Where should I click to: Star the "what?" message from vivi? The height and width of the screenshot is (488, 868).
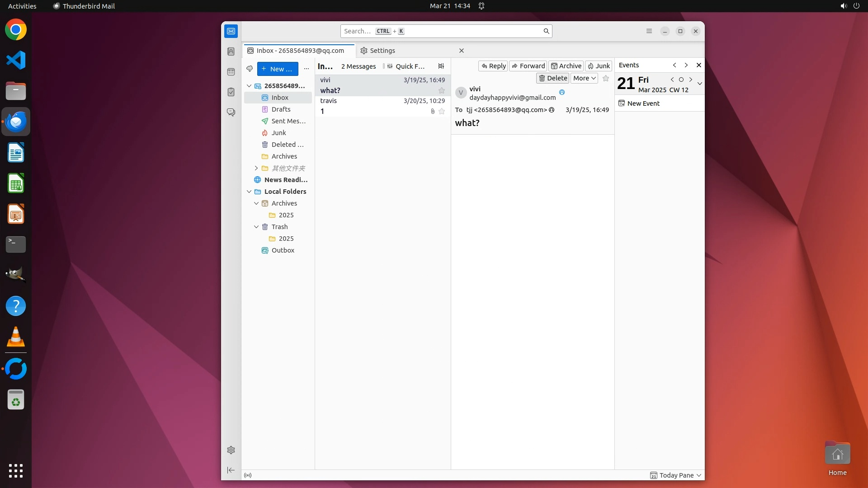[442, 90]
